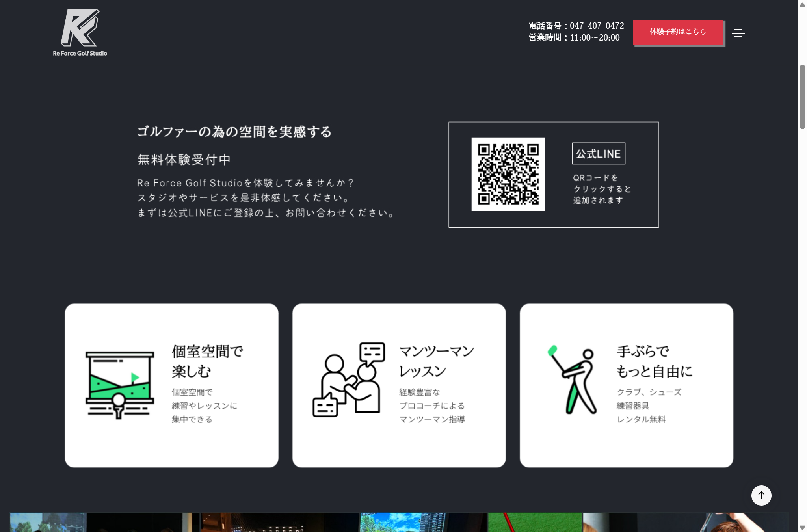Click the まずは公式LINEにご登録 sentence

(x=266, y=213)
